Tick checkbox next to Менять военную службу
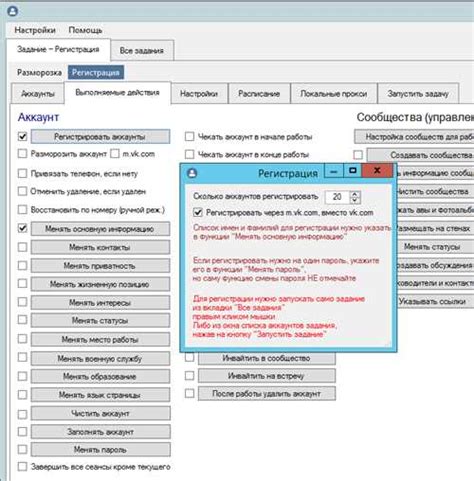The image size is (474, 481). [x=22, y=357]
